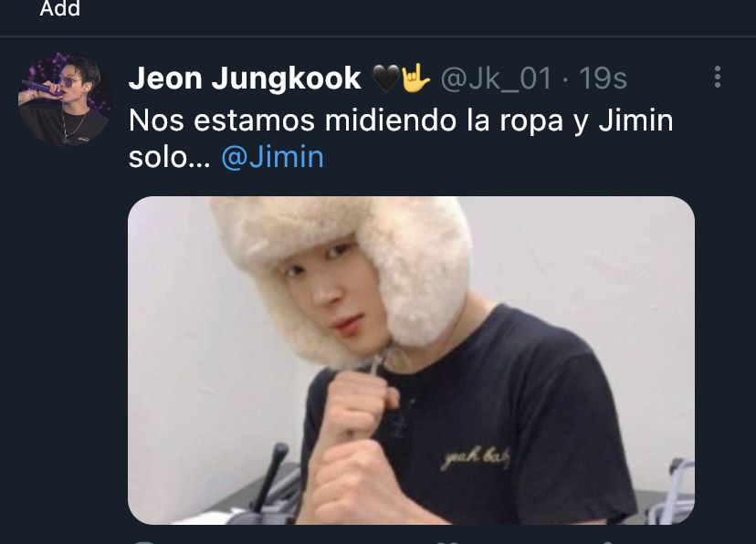The height and width of the screenshot is (544, 756).
Task: Open Jeon Jungkook's profile avatar
Action: (65, 99)
